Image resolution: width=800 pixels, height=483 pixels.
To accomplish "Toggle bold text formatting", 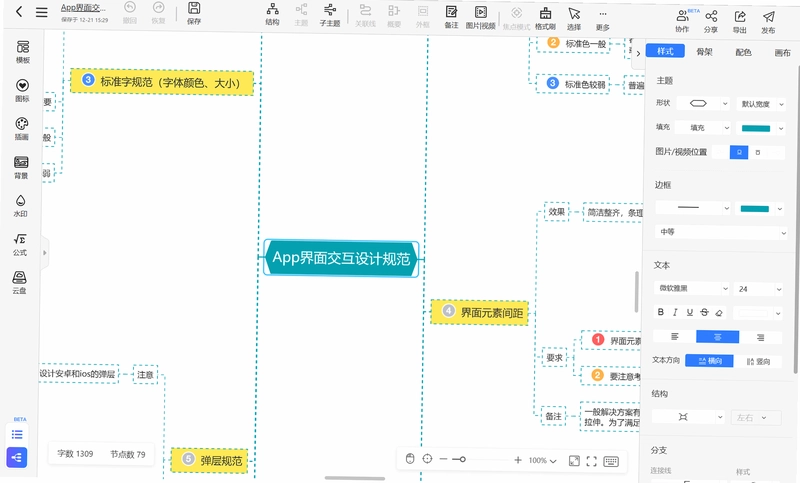I will tap(661, 312).
